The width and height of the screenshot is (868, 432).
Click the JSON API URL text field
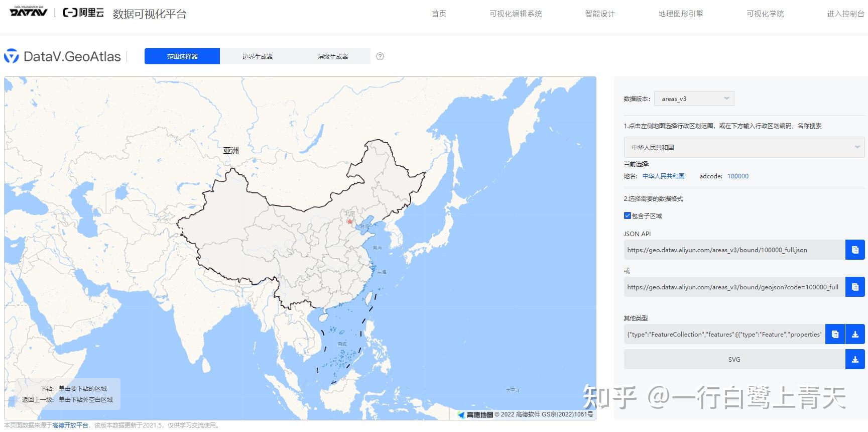click(x=734, y=250)
